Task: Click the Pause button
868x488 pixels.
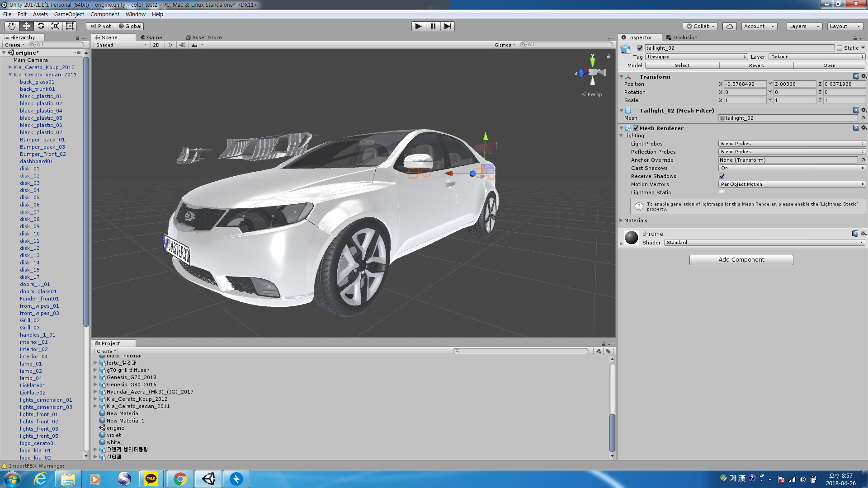Action: pos(433,26)
